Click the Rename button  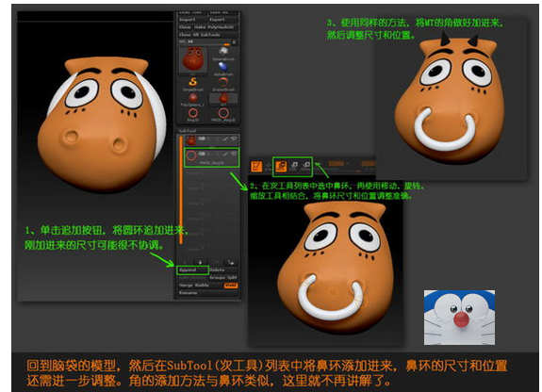click(207, 293)
